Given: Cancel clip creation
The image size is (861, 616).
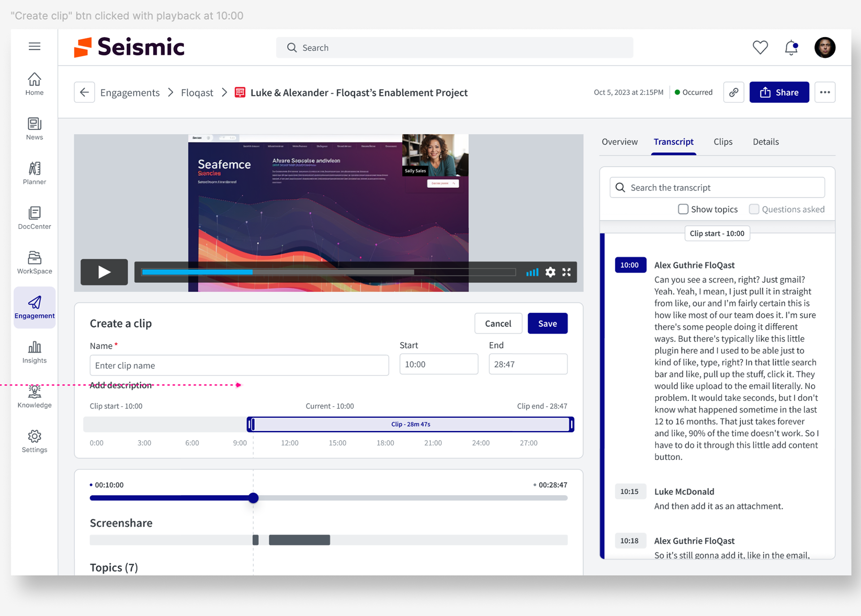Looking at the screenshot, I should [x=498, y=324].
